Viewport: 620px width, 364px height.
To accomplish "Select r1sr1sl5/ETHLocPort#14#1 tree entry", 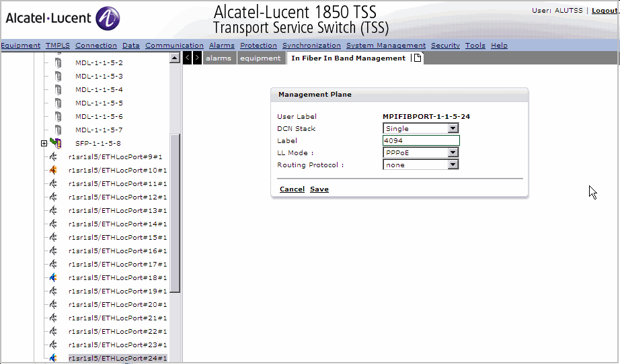I will (118, 224).
